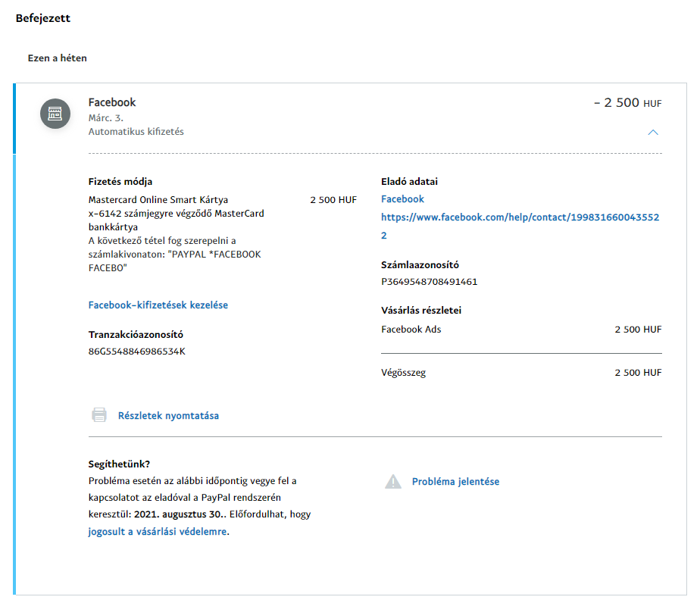Screen dimensions: 700x600
Task: Click Probléma jelentése link
Action: (455, 481)
